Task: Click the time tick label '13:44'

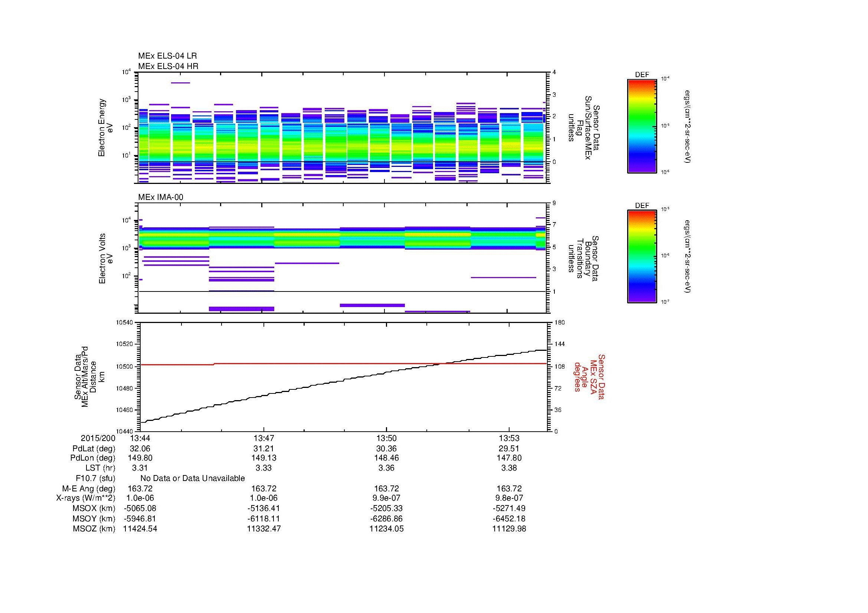Action: 140,438
